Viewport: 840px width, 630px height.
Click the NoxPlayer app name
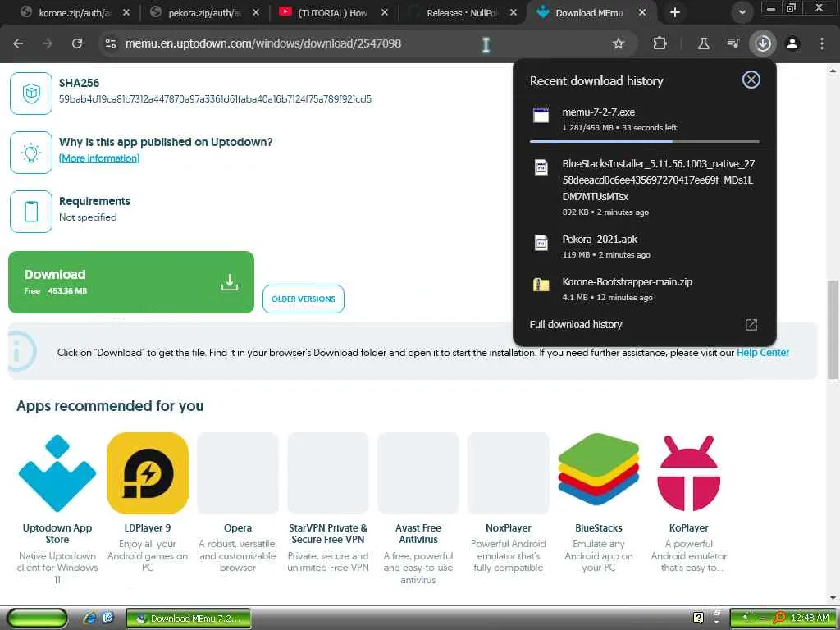coord(509,528)
